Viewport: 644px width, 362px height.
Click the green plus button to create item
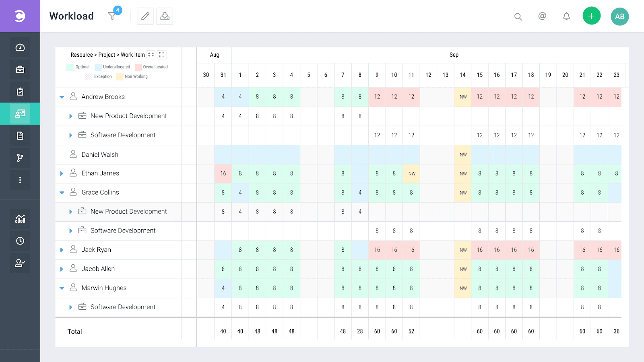tap(591, 15)
